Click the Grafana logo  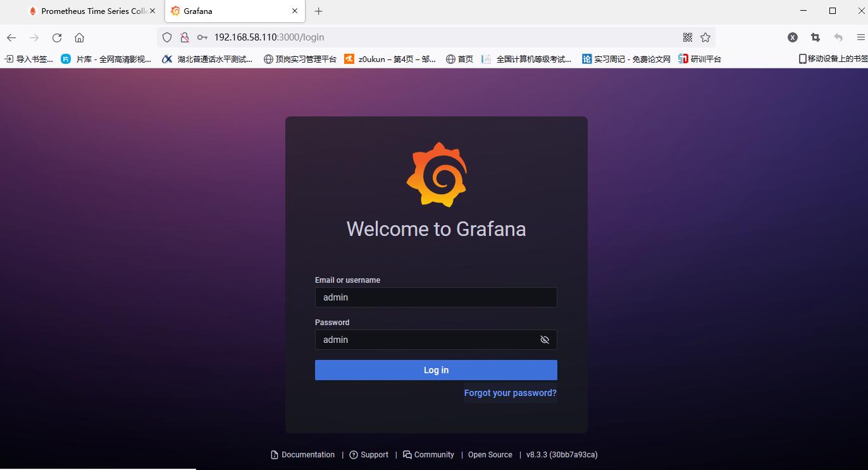pos(437,175)
